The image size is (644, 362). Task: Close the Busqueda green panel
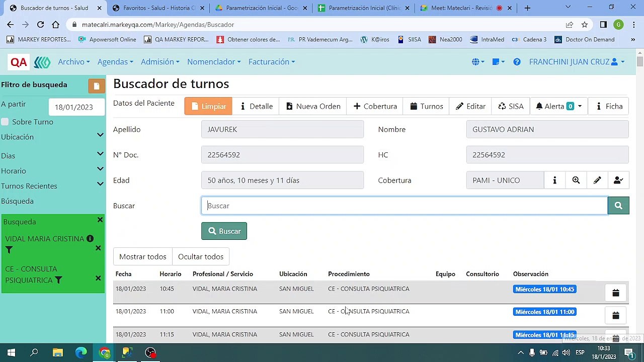tap(100, 220)
